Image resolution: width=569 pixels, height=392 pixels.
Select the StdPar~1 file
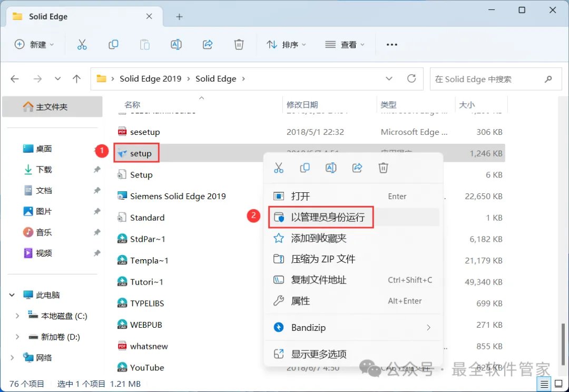pyautogui.click(x=141, y=239)
